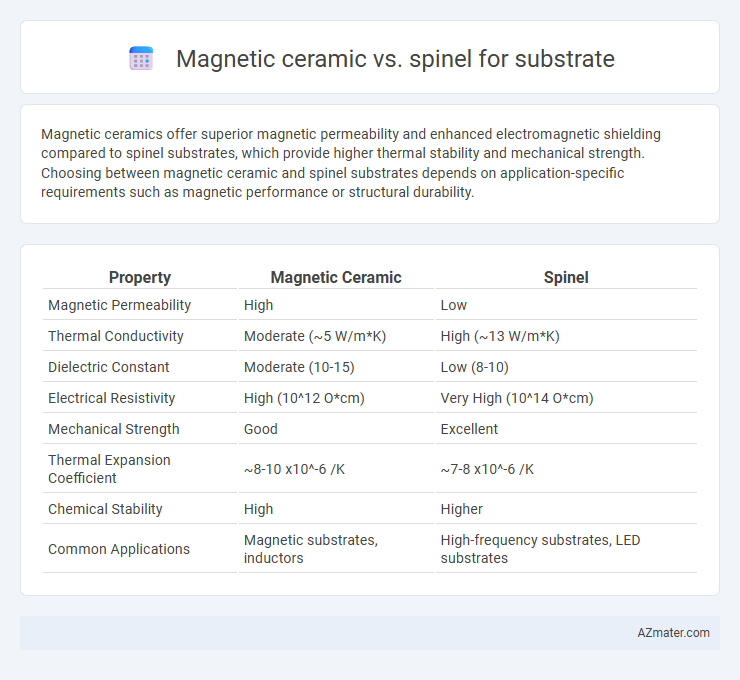Click the 'High' value for Chemical Stability

258,509
